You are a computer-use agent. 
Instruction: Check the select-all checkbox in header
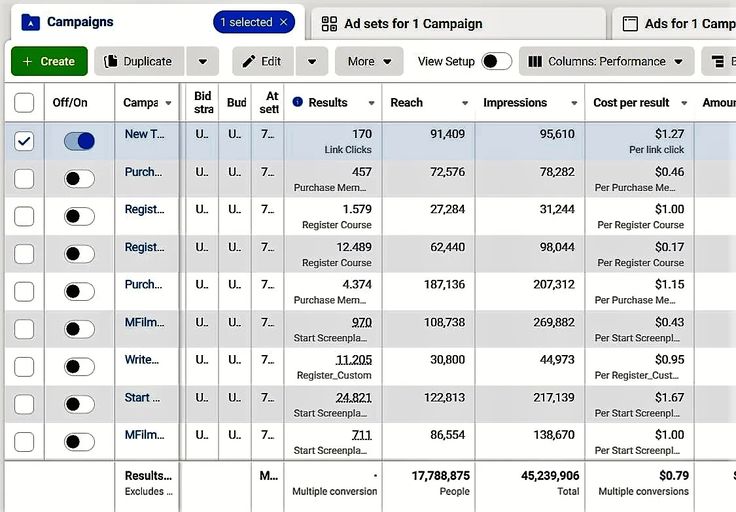24,102
